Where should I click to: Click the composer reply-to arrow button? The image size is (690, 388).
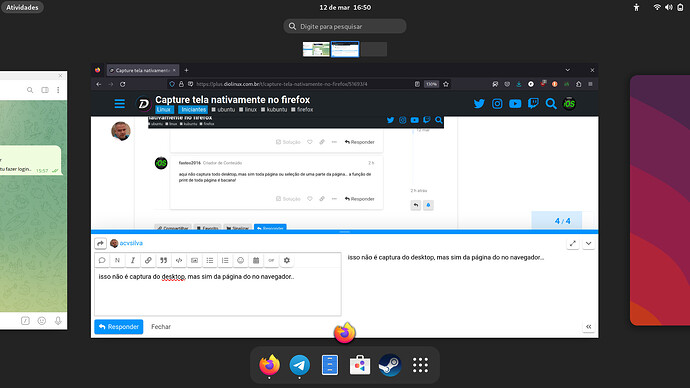pos(100,243)
